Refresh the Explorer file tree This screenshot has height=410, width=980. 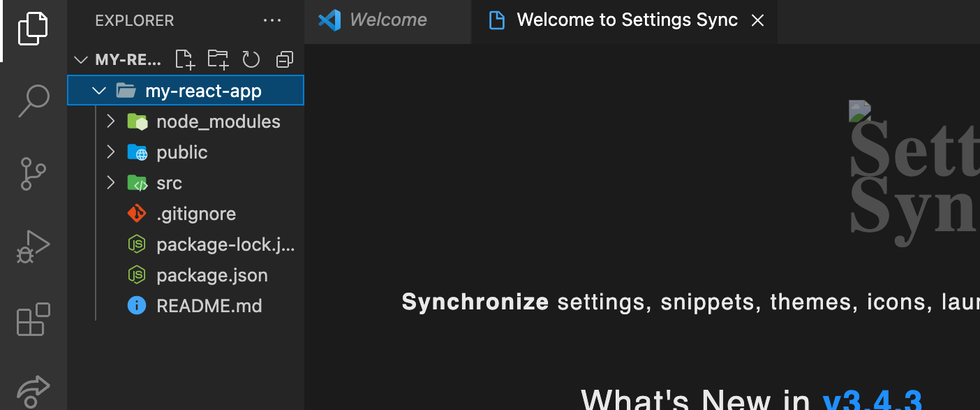[x=251, y=60]
